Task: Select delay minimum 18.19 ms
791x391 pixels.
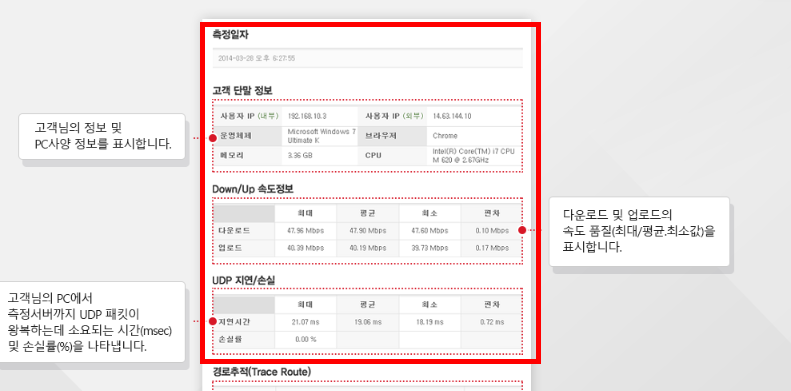Action: point(429,322)
